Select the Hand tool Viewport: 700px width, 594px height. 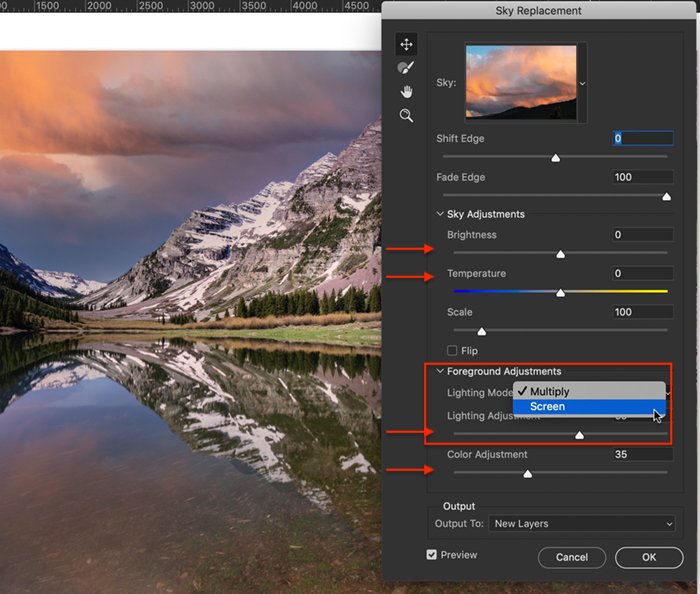coord(406,92)
